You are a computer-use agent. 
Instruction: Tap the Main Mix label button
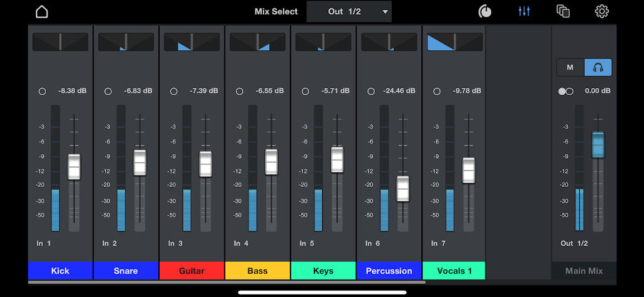coord(584,271)
